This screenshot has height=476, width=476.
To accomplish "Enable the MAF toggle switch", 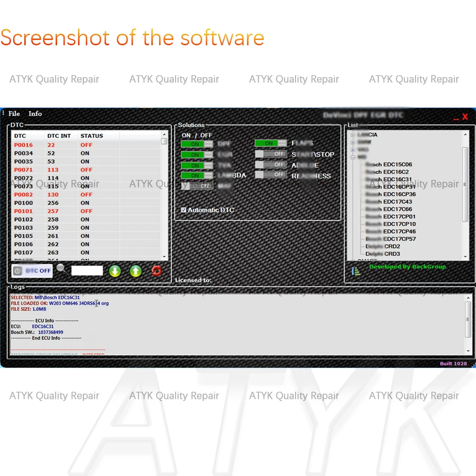I will click(x=197, y=186).
